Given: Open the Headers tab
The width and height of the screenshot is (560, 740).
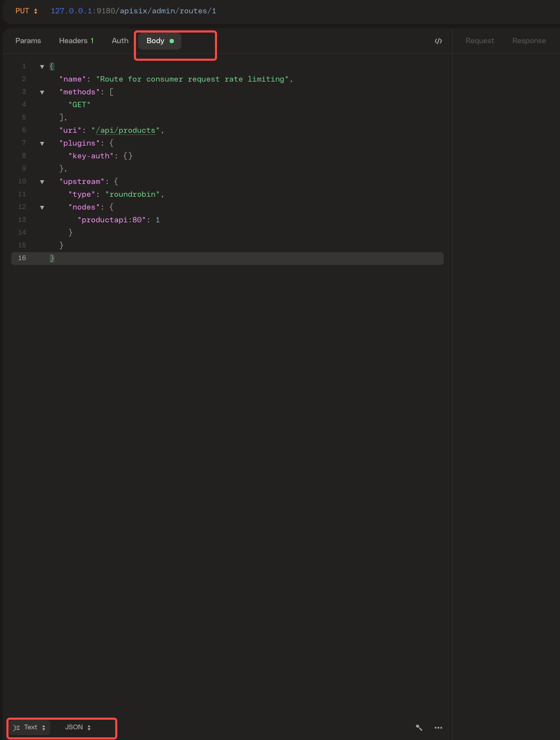Looking at the screenshot, I should (x=76, y=41).
